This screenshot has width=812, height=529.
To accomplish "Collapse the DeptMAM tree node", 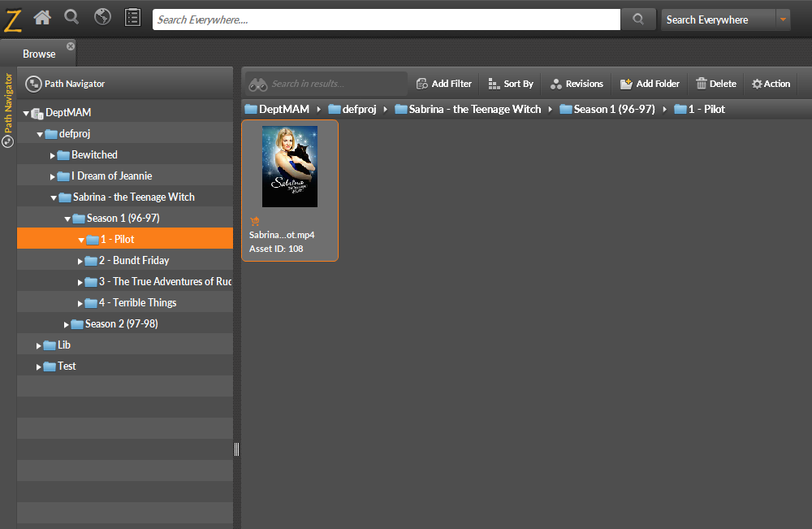I will [x=26, y=113].
